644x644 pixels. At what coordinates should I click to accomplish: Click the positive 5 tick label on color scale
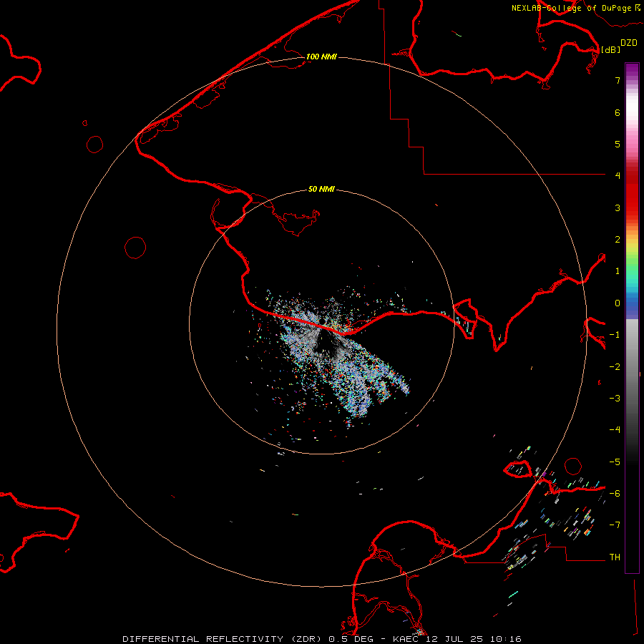(618, 144)
